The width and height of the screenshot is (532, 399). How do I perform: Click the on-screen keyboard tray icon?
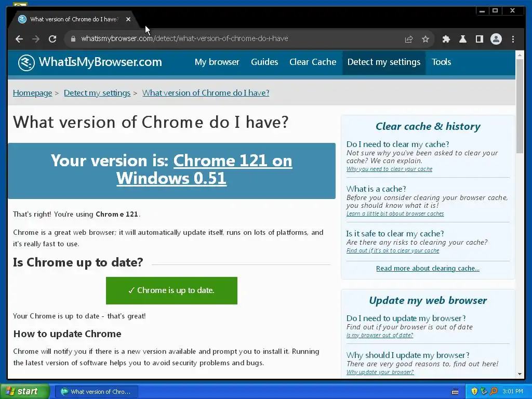pyautogui.click(x=455, y=392)
